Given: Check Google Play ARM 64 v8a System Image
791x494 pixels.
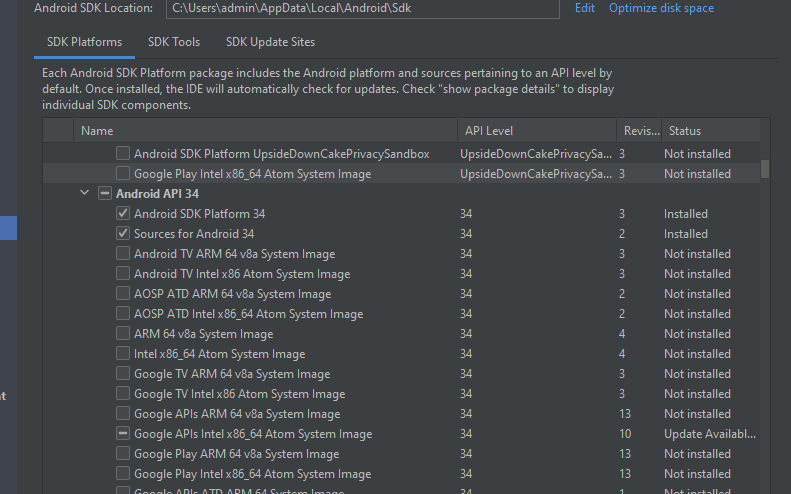Looking at the screenshot, I should (x=123, y=454).
